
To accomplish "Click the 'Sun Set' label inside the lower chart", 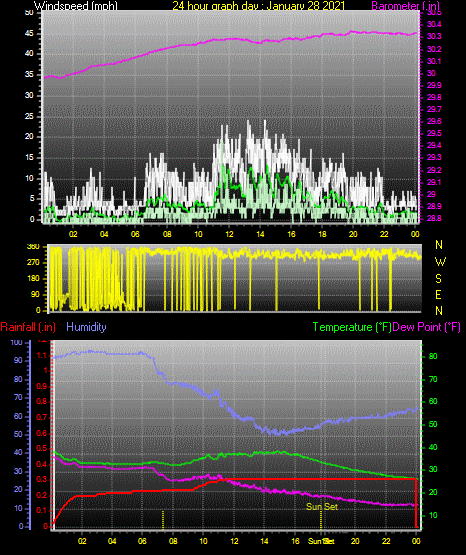I will coord(322,507).
